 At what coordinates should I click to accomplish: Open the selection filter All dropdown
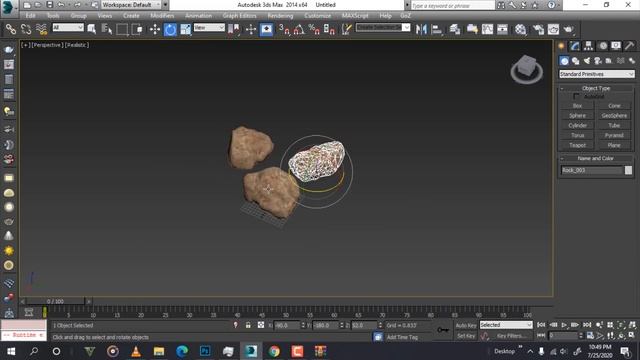[x=68, y=27]
